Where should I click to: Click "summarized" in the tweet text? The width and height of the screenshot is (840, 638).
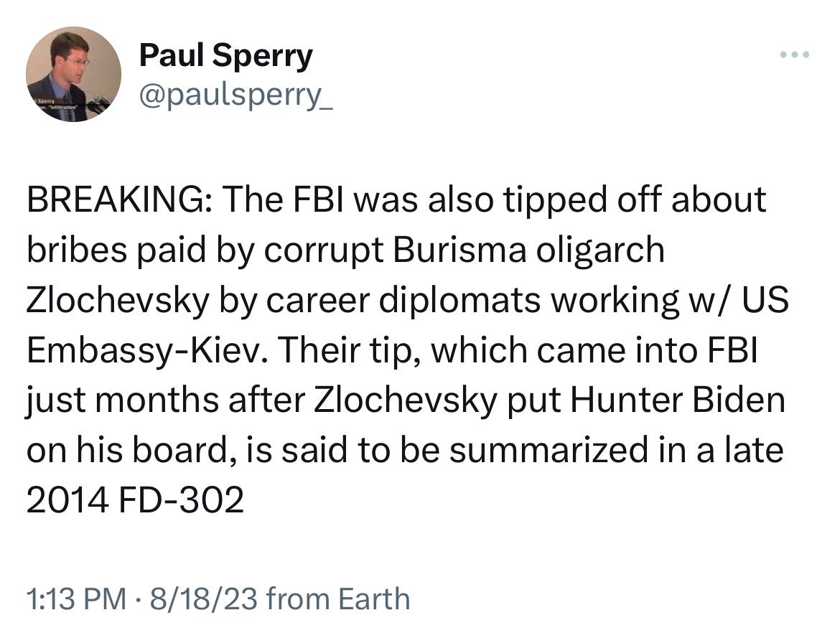[x=549, y=450]
